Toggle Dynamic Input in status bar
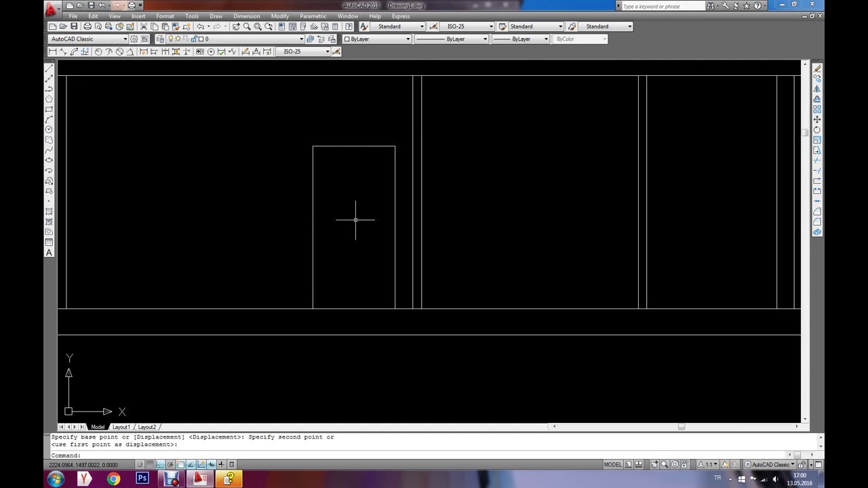 pos(212,464)
